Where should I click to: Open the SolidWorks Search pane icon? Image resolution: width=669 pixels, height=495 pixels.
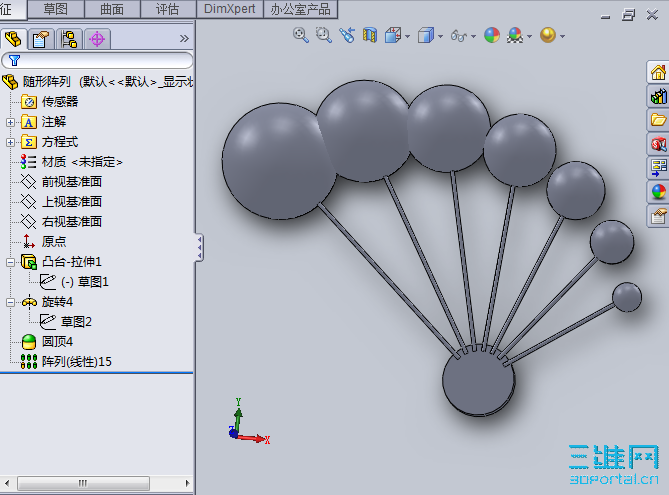pos(658,144)
